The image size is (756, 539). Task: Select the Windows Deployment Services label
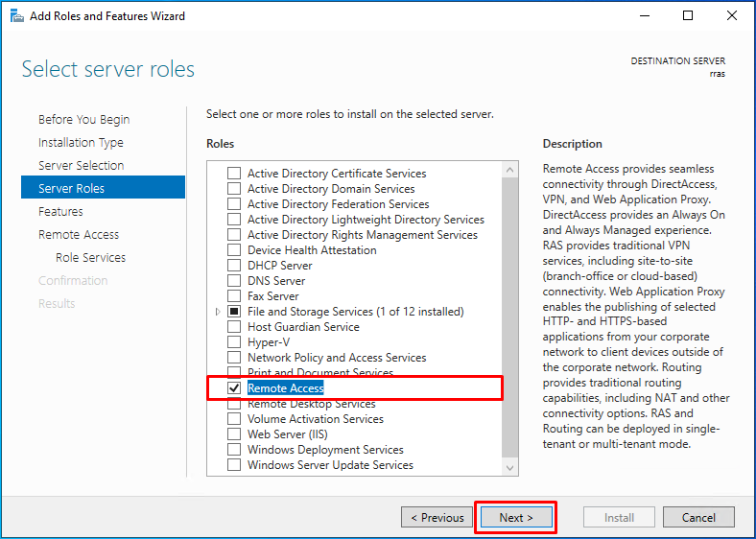click(x=325, y=450)
